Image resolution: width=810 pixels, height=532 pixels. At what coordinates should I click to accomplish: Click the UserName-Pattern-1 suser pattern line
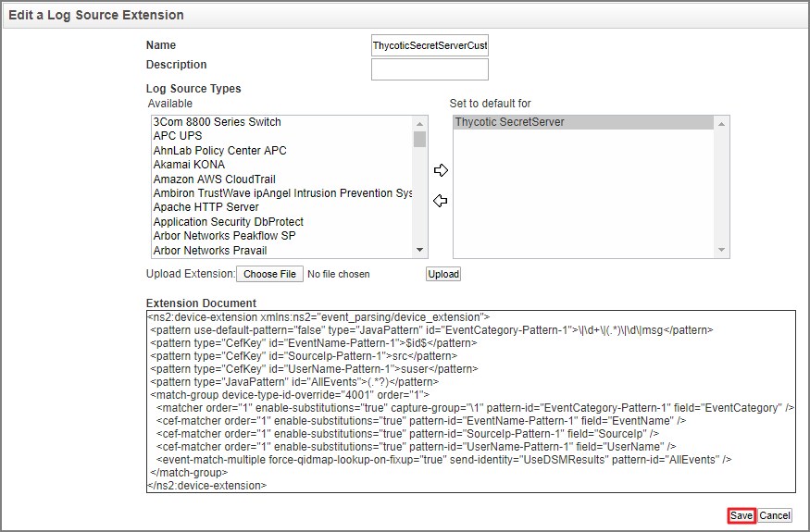click(x=314, y=369)
